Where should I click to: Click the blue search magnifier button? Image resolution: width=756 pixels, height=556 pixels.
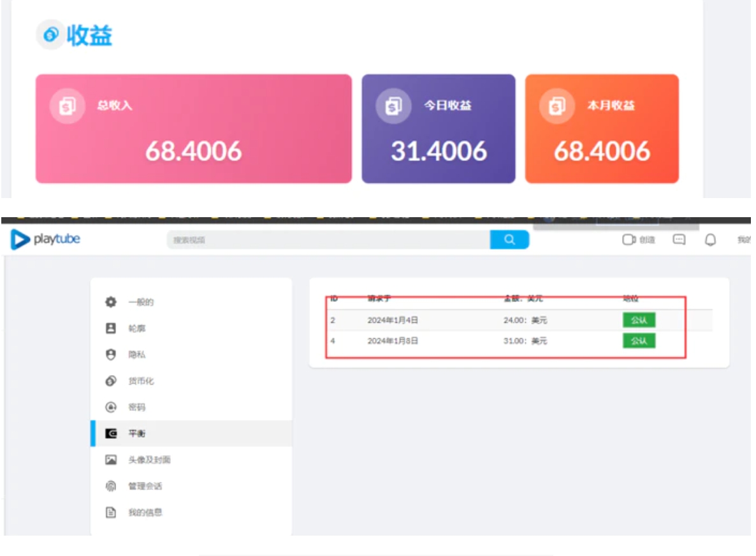click(509, 239)
